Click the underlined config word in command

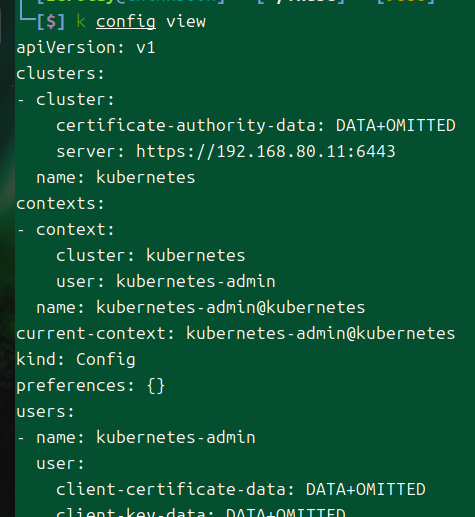coord(126,22)
